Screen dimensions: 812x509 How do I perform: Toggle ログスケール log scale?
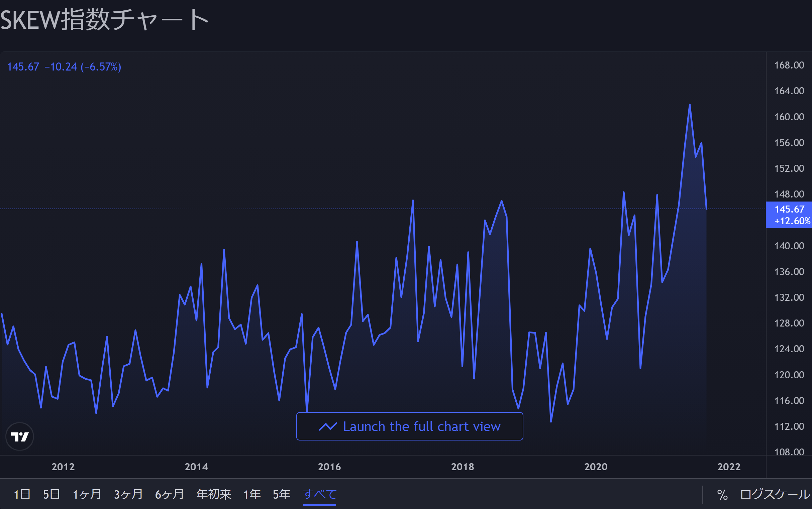(775, 494)
